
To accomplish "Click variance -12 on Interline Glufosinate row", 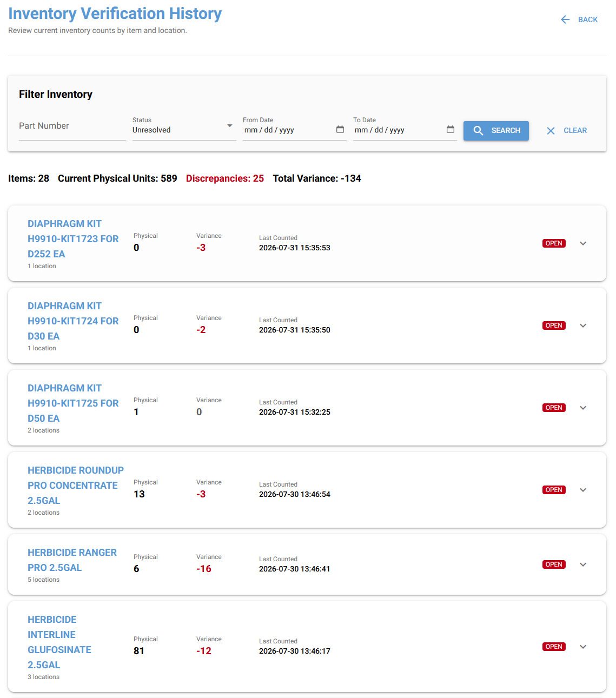I will (204, 651).
